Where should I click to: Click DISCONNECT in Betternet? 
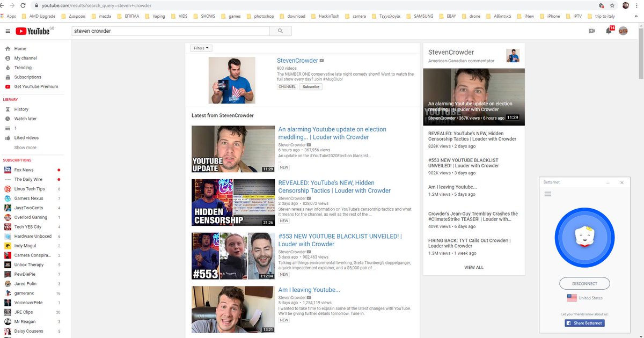pyautogui.click(x=585, y=283)
